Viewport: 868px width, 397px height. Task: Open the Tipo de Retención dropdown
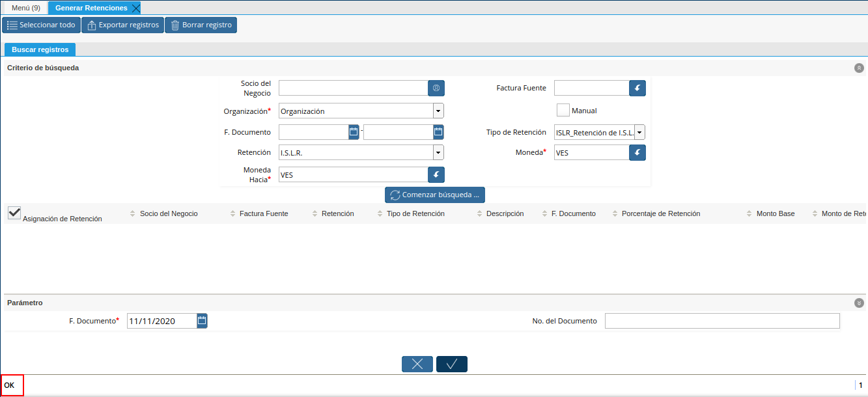tap(640, 132)
